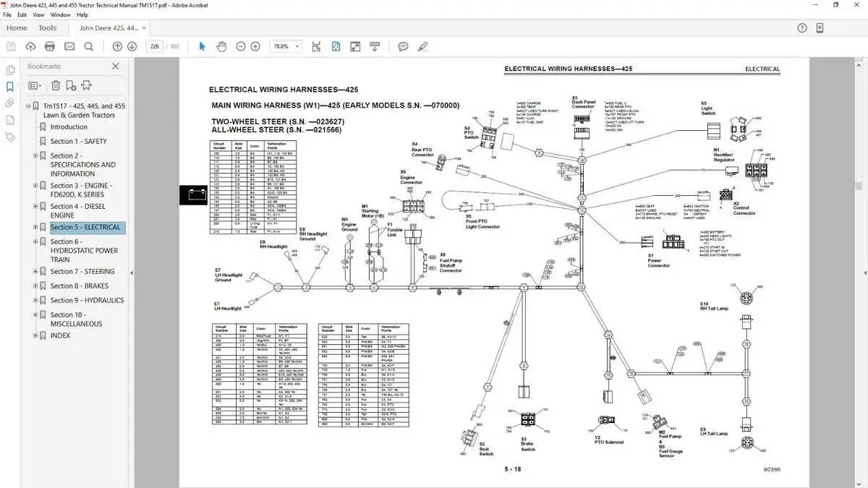The height and width of the screenshot is (488, 868).
Task: Open the Window menu
Action: (61, 14)
